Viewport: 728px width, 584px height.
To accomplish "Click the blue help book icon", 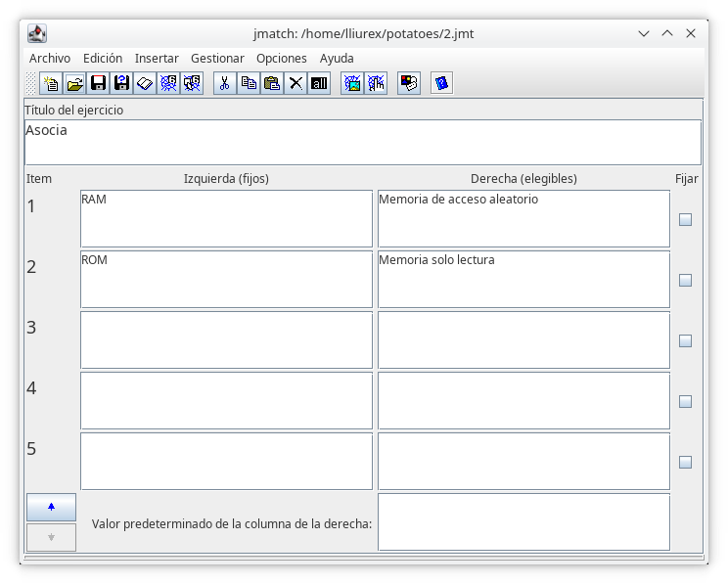I will pos(441,83).
